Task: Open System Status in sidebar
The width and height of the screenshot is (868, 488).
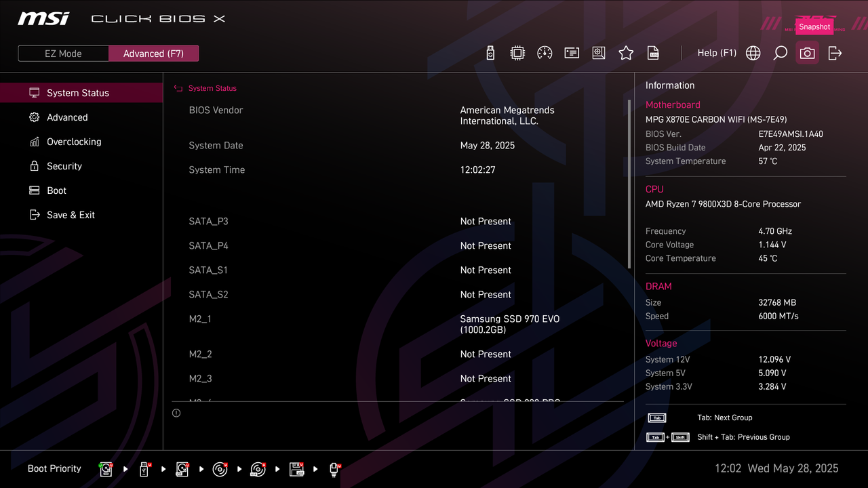Action: [x=81, y=93]
